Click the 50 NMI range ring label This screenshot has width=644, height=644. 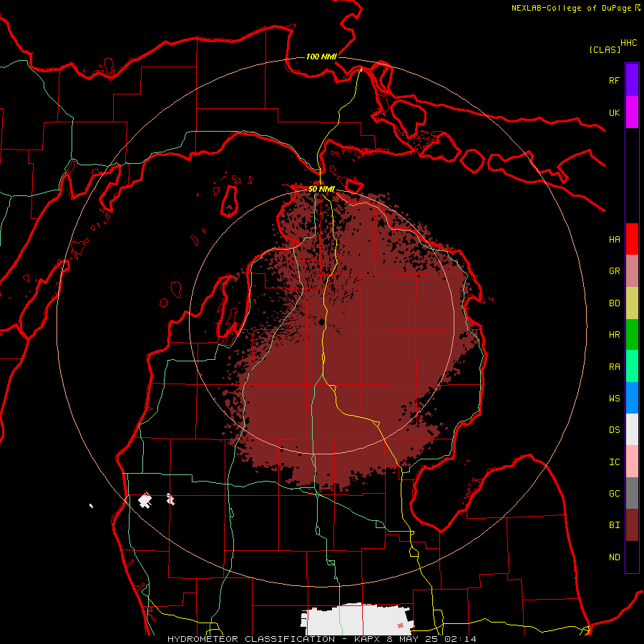pyautogui.click(x=321, y=189)
